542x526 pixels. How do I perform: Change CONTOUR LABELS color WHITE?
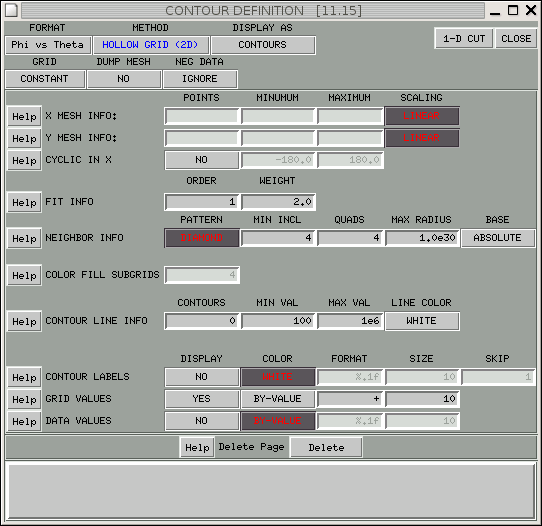(x=278, y=377)
